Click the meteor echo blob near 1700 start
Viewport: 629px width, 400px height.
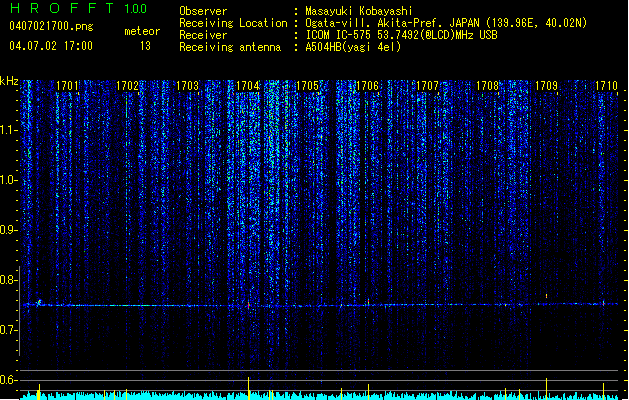click(39, 303)
